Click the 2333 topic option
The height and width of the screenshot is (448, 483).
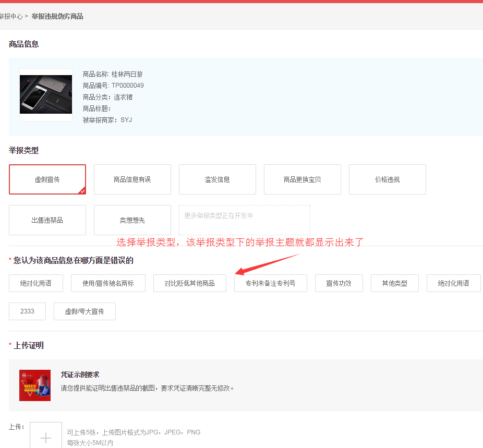pos(27,311)
